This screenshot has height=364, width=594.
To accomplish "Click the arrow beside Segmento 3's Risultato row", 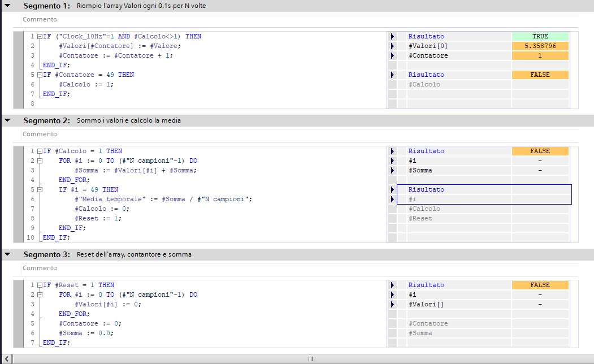I will [392, 285].
